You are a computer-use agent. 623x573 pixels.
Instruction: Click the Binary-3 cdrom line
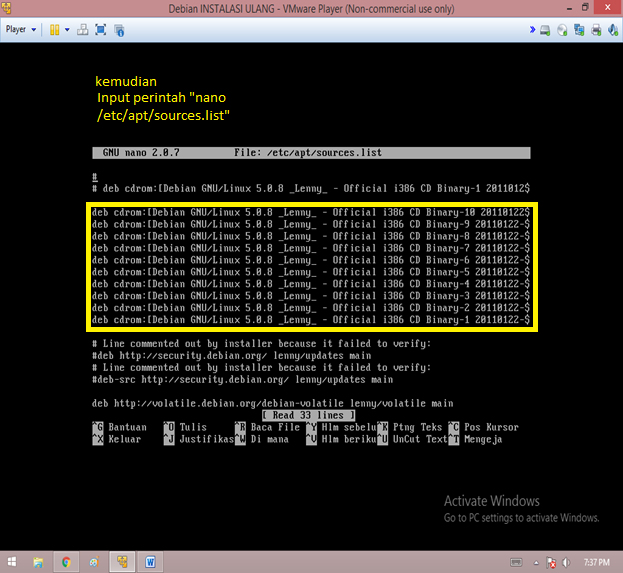311,296
